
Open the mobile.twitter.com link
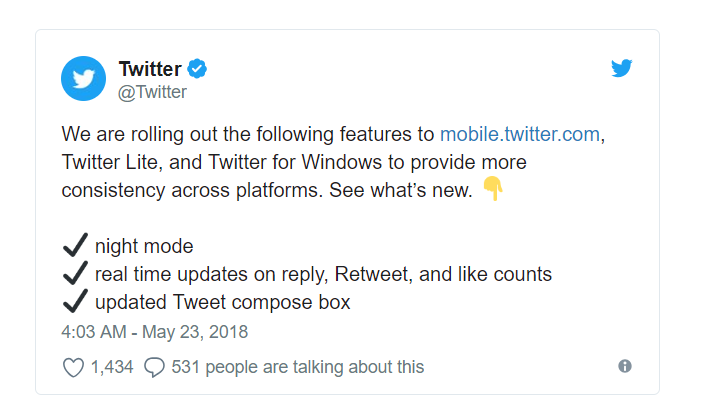520,134
